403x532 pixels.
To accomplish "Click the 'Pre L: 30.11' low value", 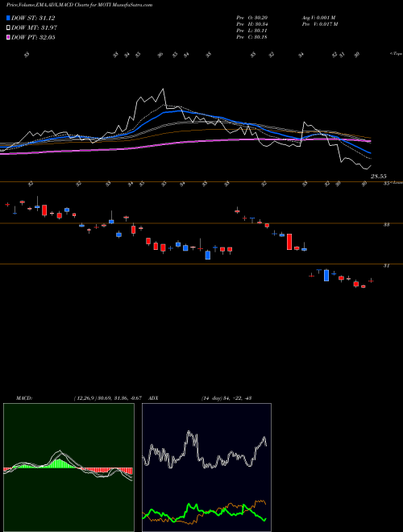I will coord(251,31).
